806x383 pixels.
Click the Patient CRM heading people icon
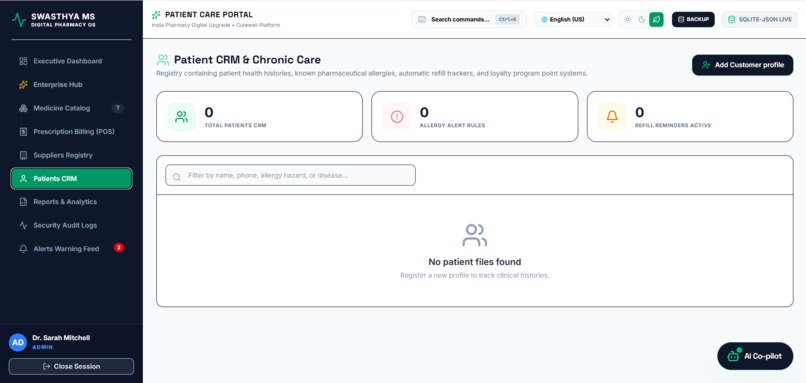163,60
